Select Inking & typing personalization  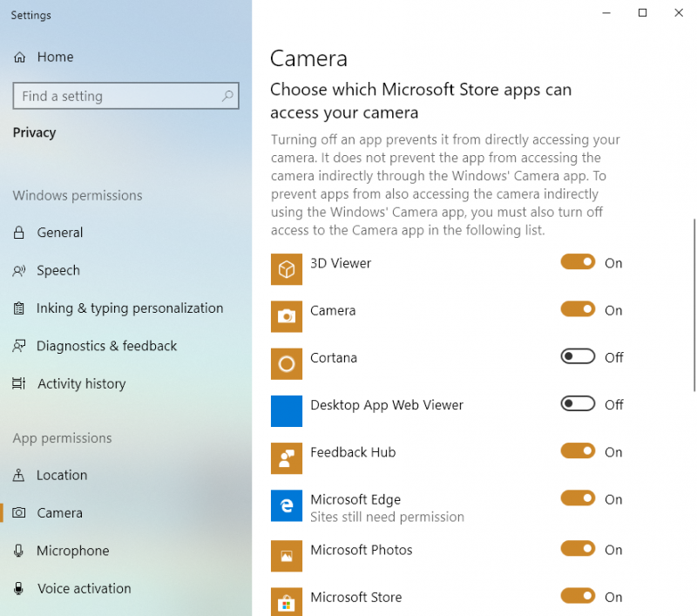pyautogui.click(x=125, y=308)
